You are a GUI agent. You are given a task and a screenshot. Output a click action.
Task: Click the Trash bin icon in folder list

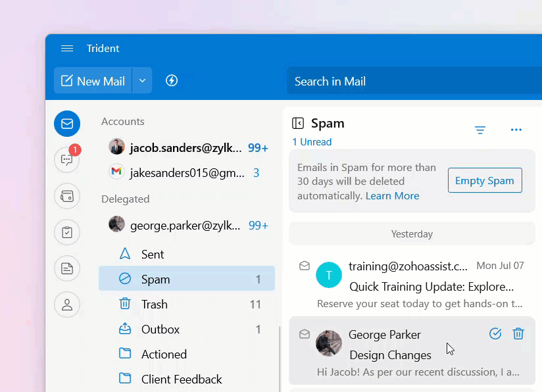125,303
